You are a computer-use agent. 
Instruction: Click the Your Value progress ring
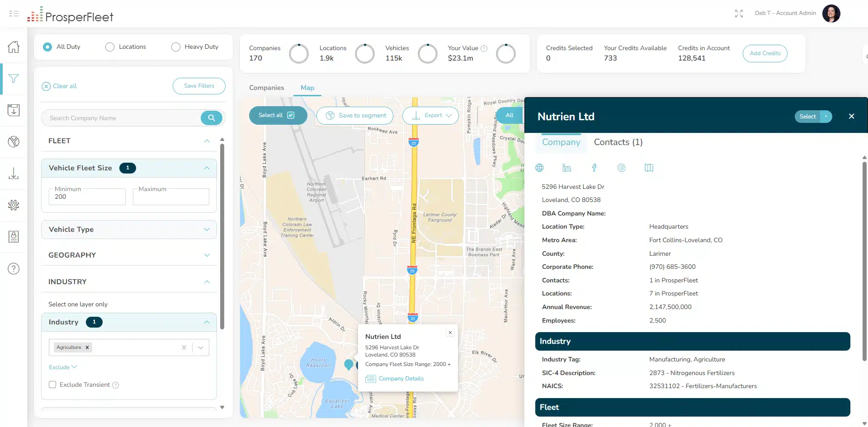point(506,54)
